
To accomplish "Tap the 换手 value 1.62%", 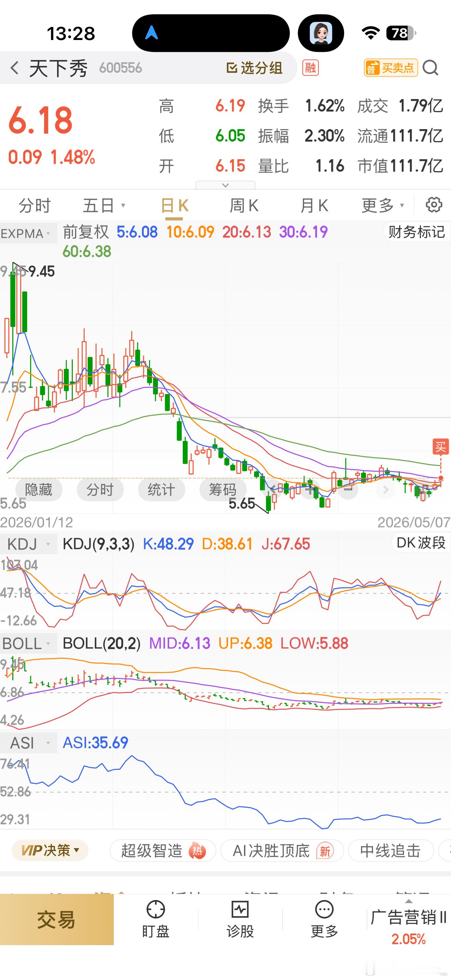I will (x=325, y=106).
